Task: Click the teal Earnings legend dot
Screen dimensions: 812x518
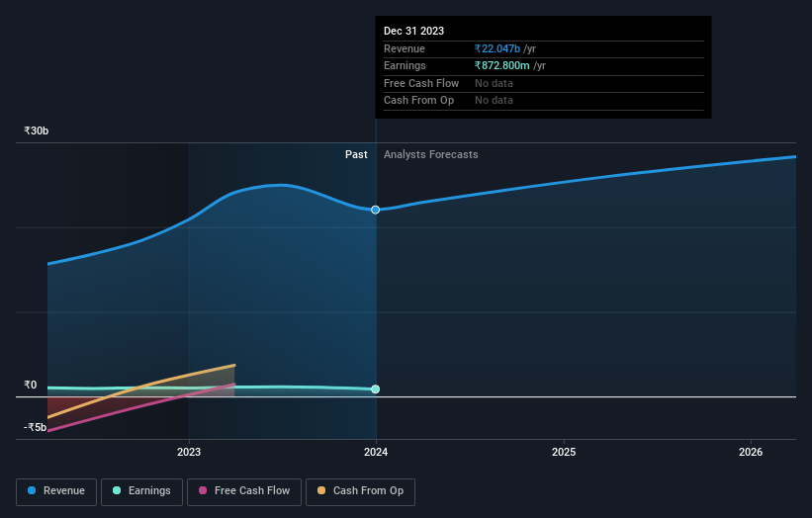Action: coord(117,490)
